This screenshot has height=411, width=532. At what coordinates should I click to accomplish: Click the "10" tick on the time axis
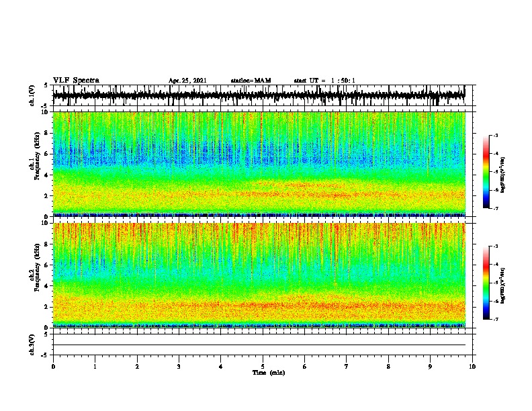click(472, 367)
